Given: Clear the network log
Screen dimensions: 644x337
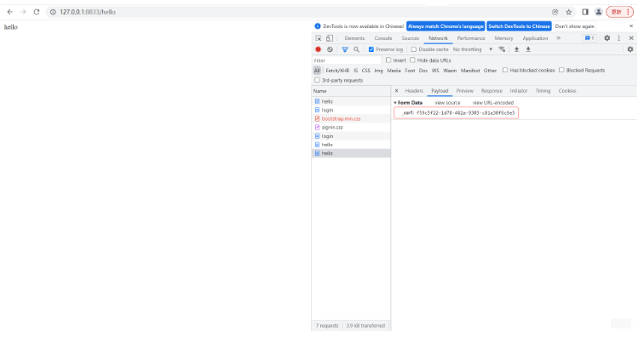Looking at the screenshot, I should coord(330,49).
